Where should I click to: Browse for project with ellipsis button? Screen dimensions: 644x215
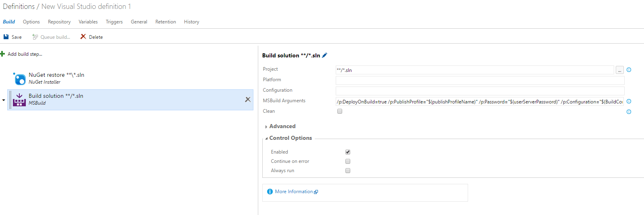tap(620, 70)
